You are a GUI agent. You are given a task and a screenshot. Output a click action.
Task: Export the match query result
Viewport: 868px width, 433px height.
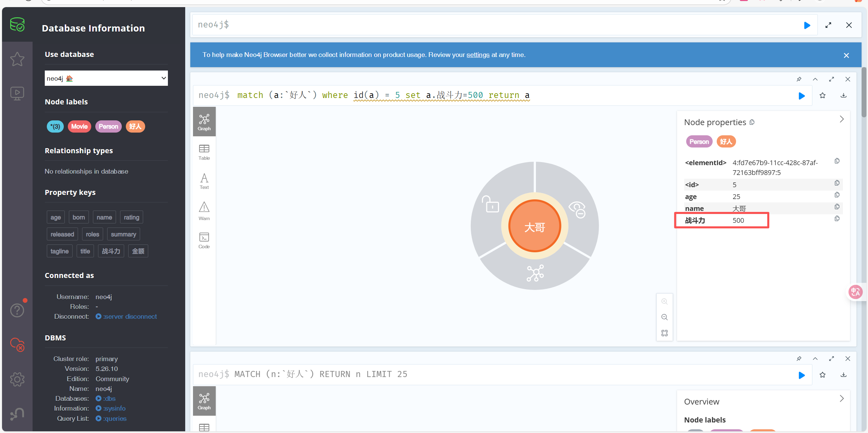point(844,96)
